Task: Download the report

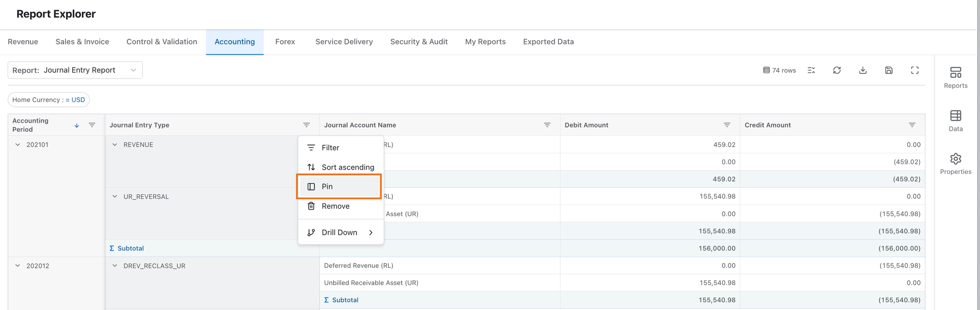Action: [x=863, y=70]
